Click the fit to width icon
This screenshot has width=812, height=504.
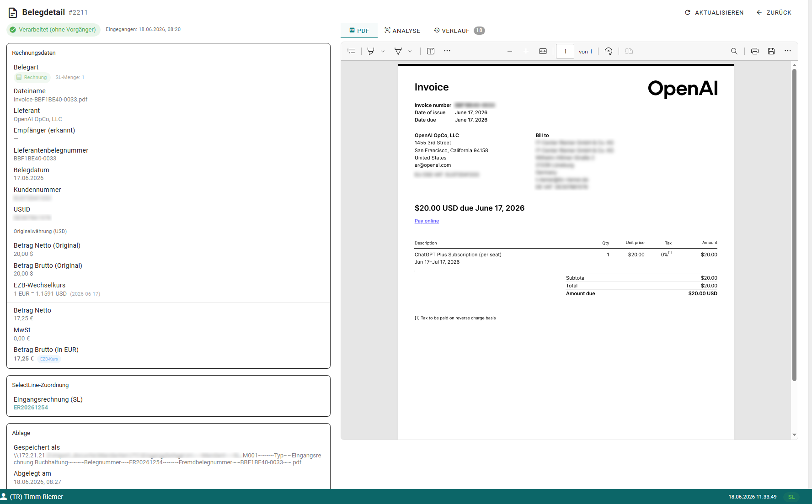[x=543, y=51]
